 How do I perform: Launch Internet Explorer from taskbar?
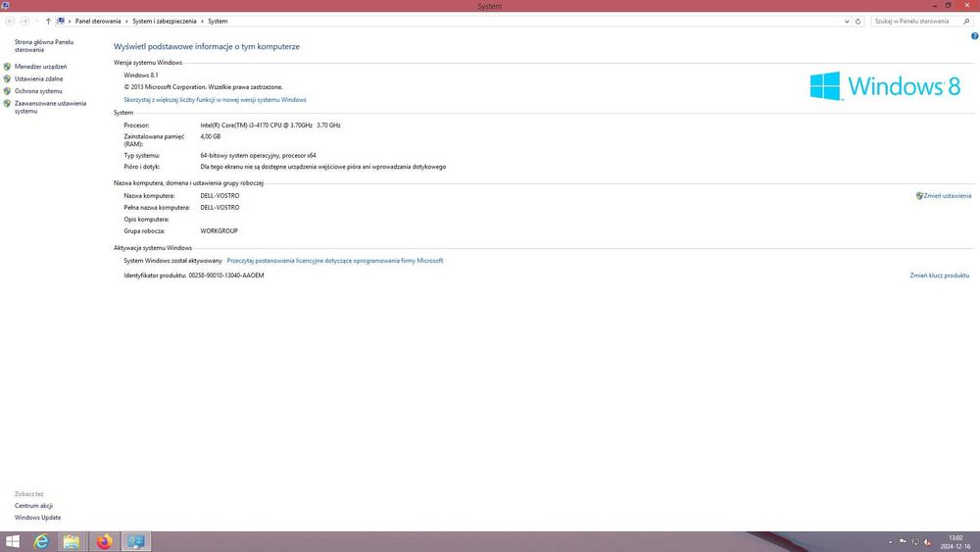41,541
